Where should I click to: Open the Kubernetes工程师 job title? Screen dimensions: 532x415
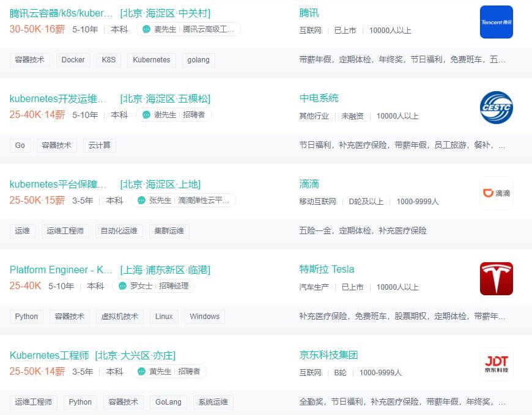click(49, 355)
